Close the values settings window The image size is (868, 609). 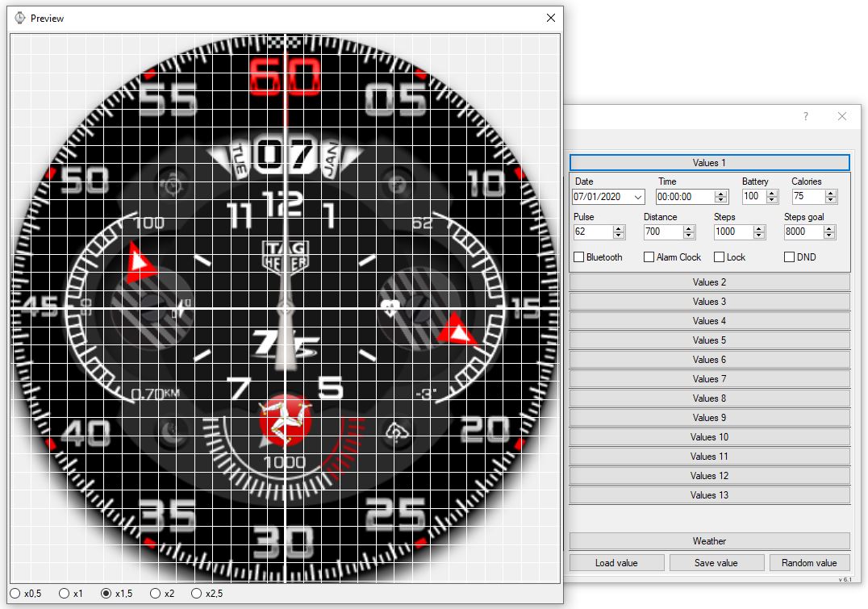[842, 116]
